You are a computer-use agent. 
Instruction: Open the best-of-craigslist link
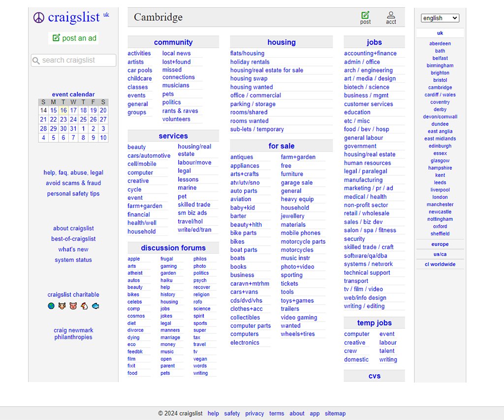(x=73, y=239)
